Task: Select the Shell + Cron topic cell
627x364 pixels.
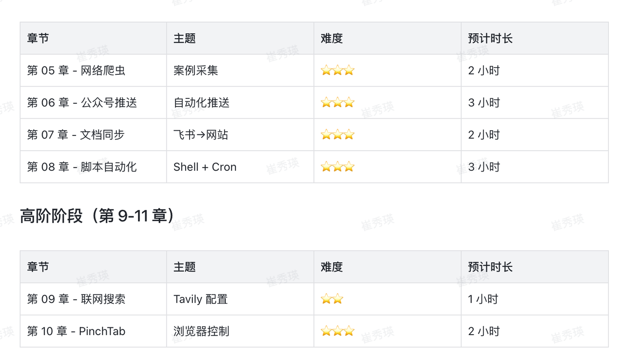Action: click(x=205, y=167)
